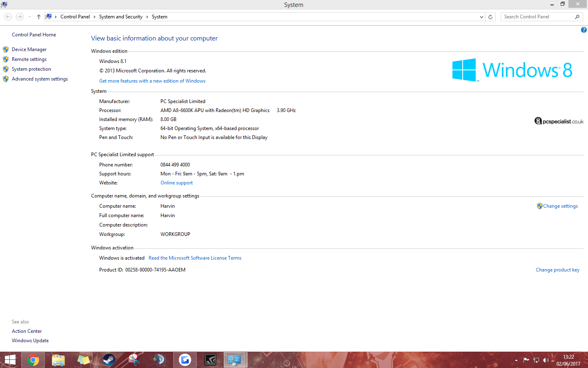Open the address bar history dropdown
This screenshot has height=368, width=588.
pos(481,17)
